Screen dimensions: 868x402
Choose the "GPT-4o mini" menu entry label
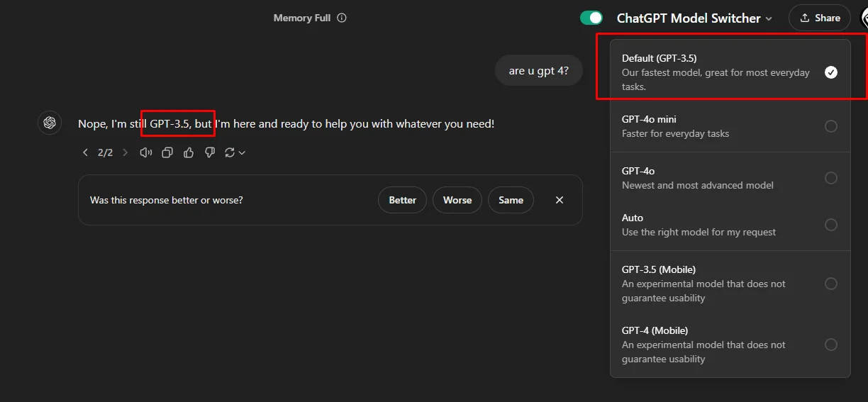click(649, 119)
